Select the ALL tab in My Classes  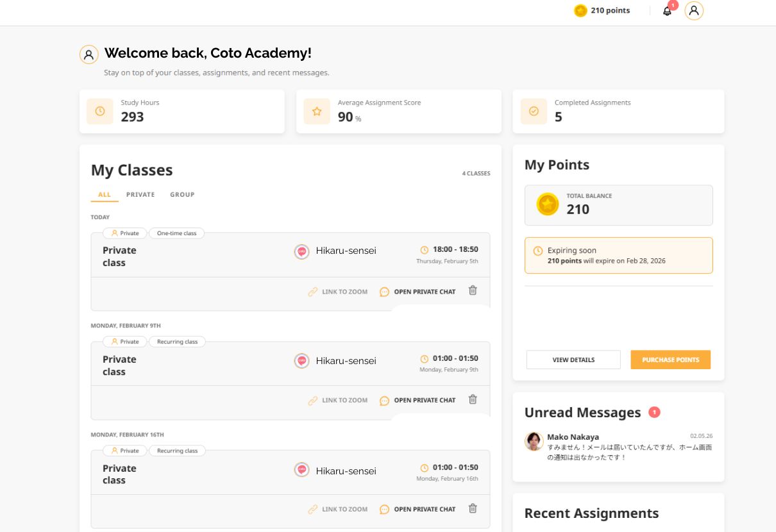104,194
